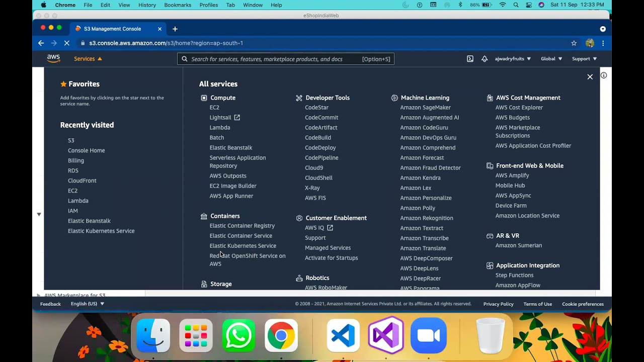This screenshot has width=644, height=362.
Task: Open IAM from Recently visited
Action: coord(73,211)
